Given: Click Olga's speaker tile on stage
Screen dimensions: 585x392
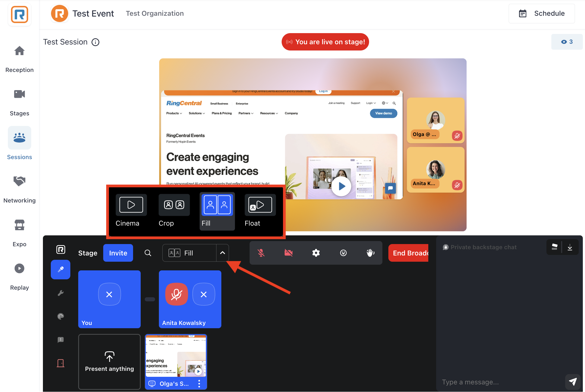Looking at the screenshot, I should [436, 121].
